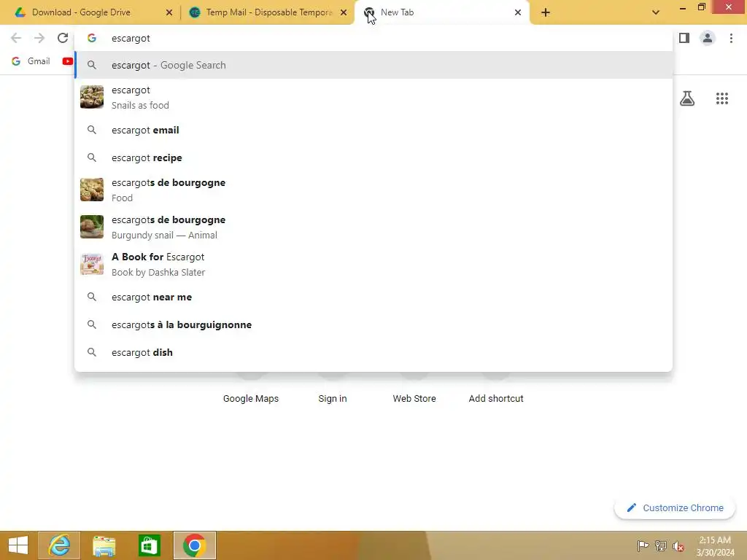Open the profile avatar icon
Image resolution: width=747 pixels, height=560 pixels.
tap(708, 38)
